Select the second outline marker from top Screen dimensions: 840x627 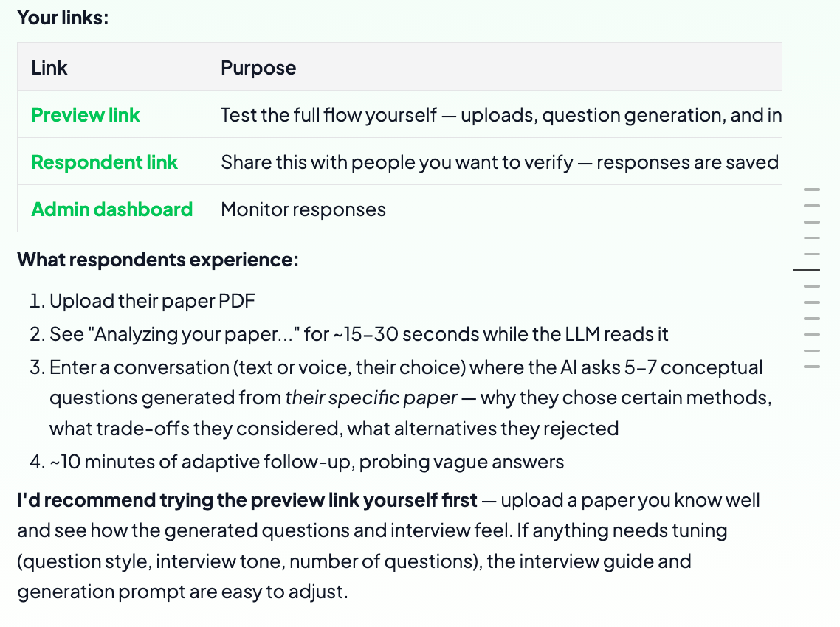(812, 206)
